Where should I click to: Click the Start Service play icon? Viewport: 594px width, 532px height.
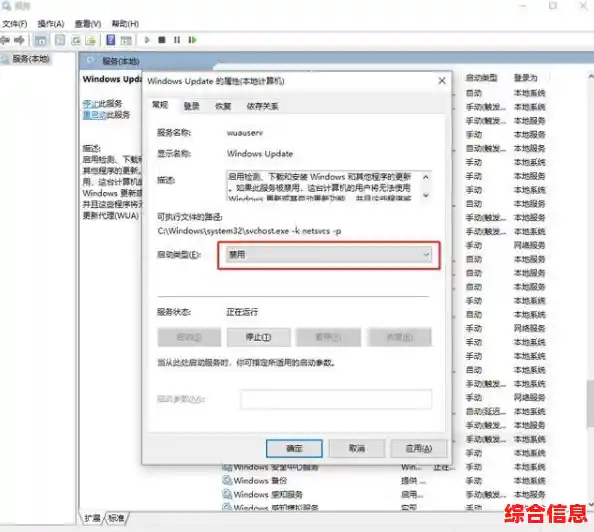[x=147, y=40]
